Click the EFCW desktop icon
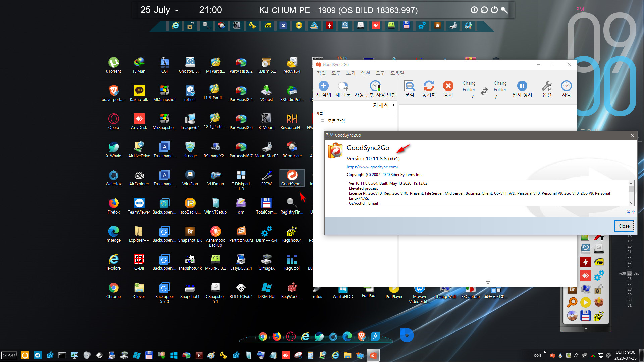This screenshot has height=362, width=644. 266,178
